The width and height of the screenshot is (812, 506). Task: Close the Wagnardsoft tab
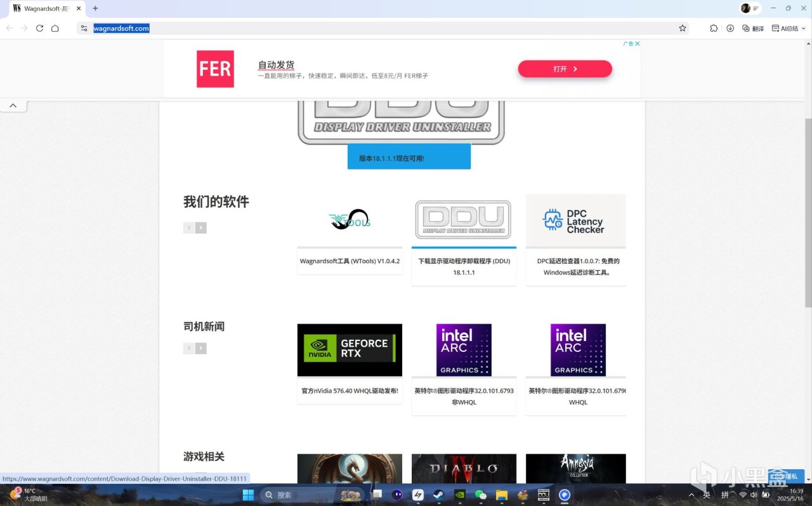coord(80,9)
